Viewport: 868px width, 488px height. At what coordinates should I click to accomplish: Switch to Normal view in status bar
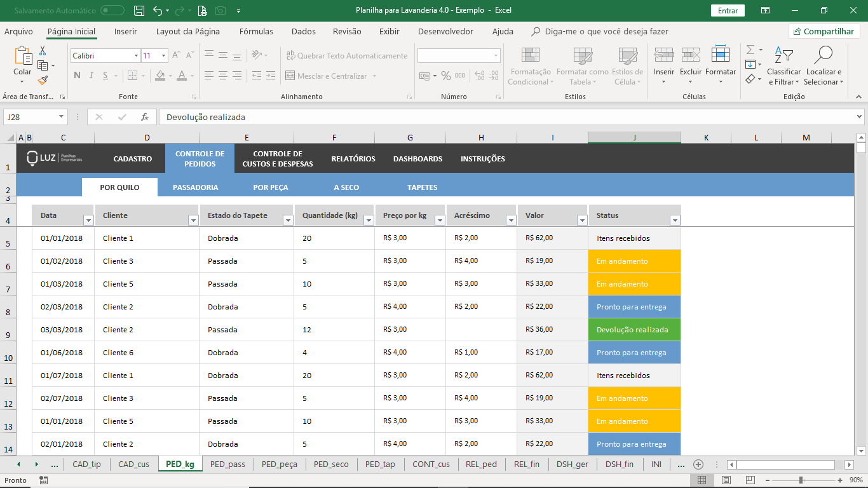tap(702, 480)
